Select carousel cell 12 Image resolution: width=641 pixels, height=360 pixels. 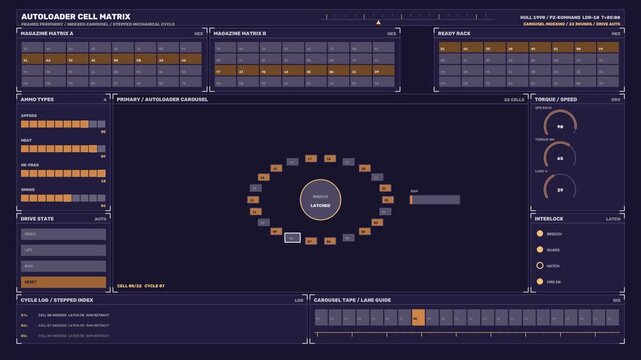[x=253, y=200]
